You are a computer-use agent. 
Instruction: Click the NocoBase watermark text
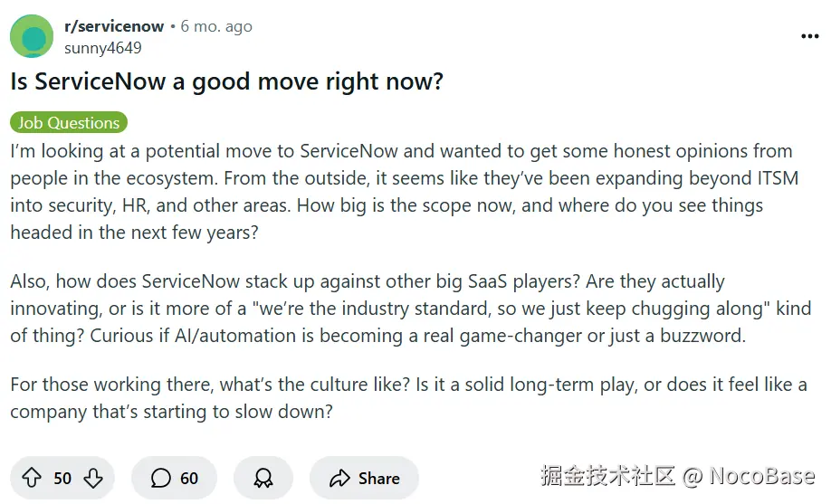(x=760, y=475)
